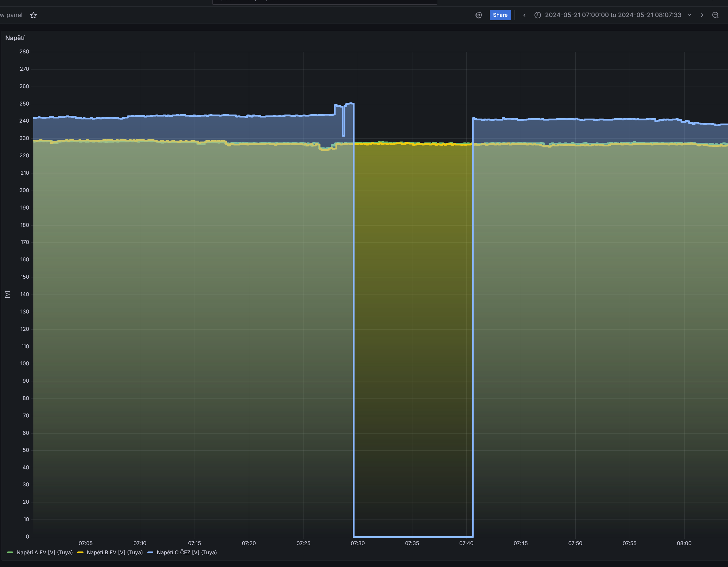Click the 'w panel' breadcrumb text

coord(11,15)
